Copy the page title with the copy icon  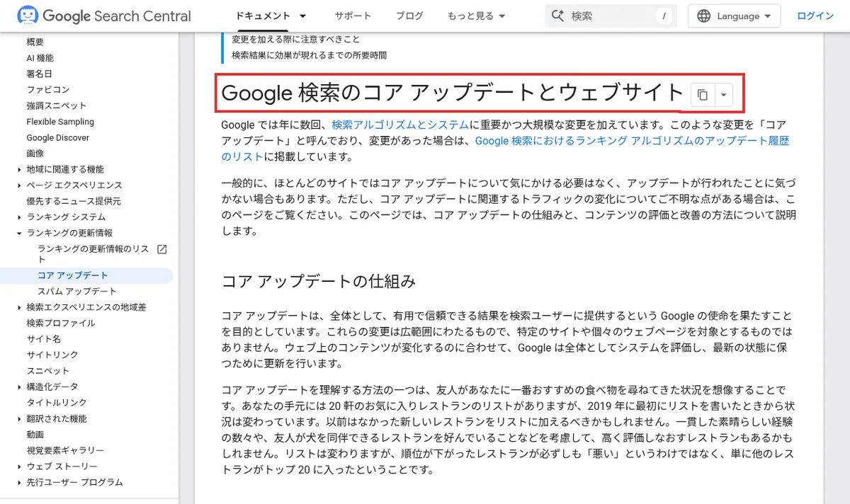coord(702,94)
